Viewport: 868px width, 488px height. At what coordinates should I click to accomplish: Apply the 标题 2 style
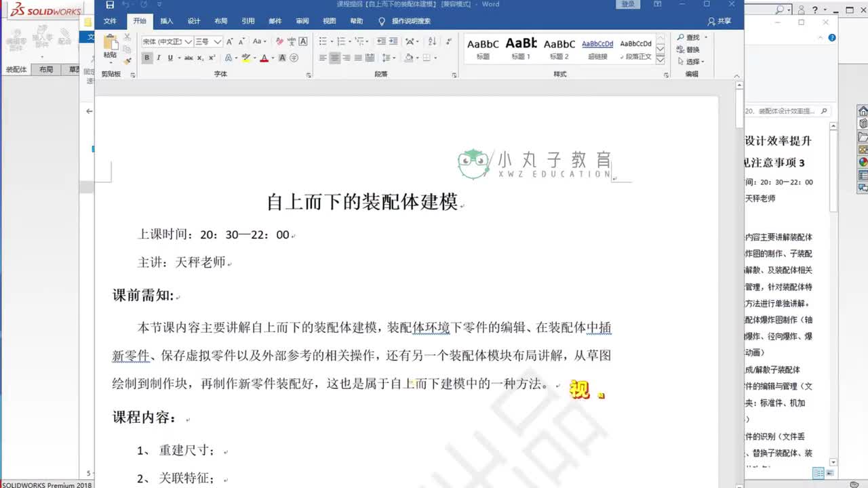(559, 48)
